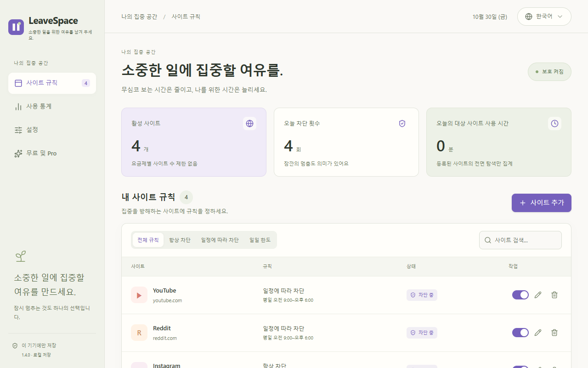
Task: Click the magnifier icon in site search
Action: click(487, 240)
